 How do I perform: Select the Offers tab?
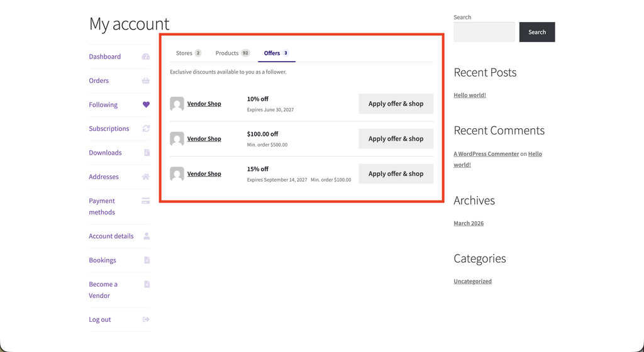277,53
